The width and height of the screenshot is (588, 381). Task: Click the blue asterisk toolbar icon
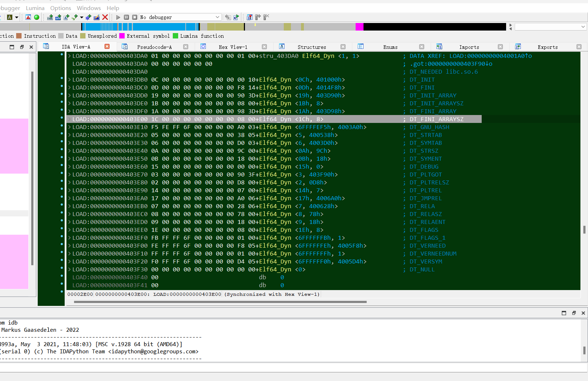click(88, 17)
